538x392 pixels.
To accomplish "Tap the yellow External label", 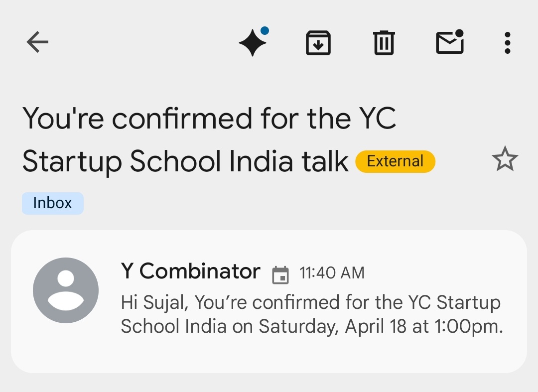I will (x=395, y=161).
